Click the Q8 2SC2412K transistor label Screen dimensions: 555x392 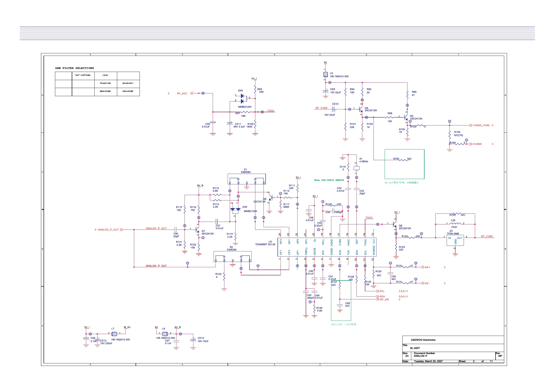405,227
